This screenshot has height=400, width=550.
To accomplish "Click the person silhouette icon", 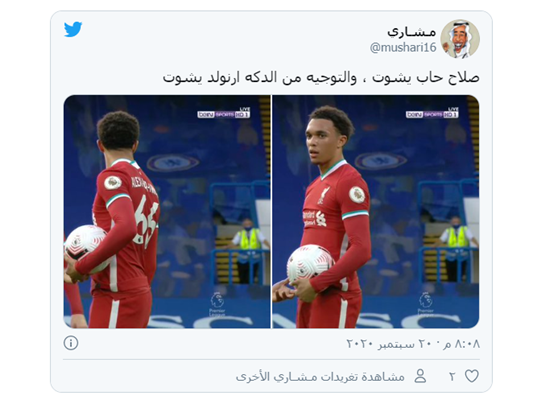I will 420,376.
